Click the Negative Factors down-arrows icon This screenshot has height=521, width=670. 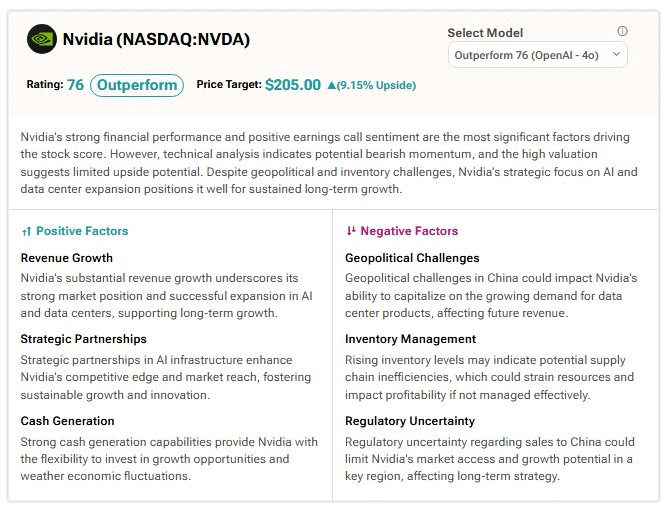tap(350, 231)
